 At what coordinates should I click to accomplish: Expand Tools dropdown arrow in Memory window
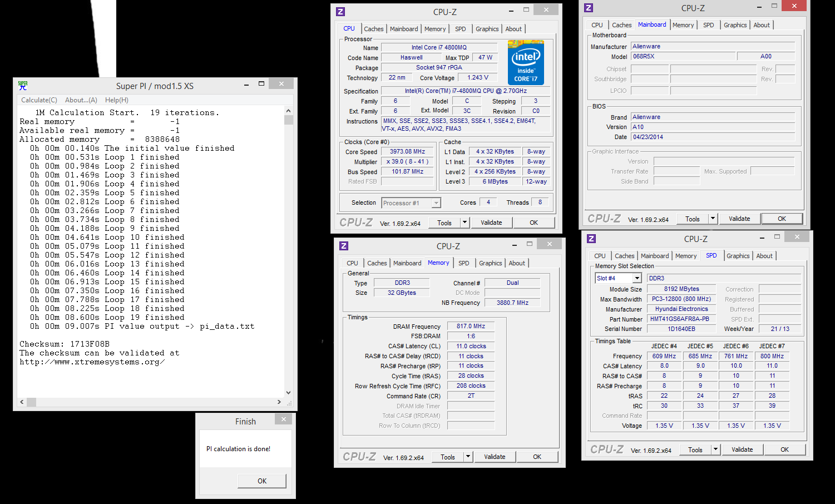pos(468,457)
